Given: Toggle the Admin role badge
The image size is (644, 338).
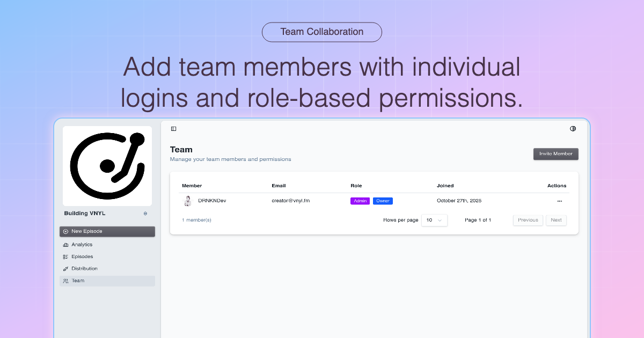Looking at the screenshot, I should (360, 201).
